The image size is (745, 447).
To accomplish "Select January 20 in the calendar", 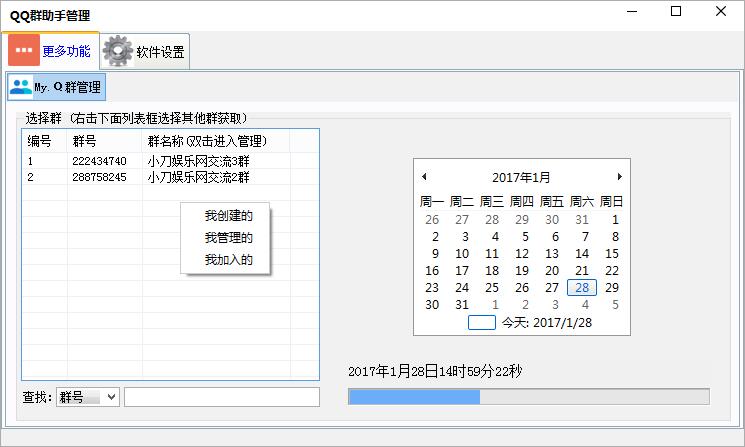I will click(x=552, y=271).
